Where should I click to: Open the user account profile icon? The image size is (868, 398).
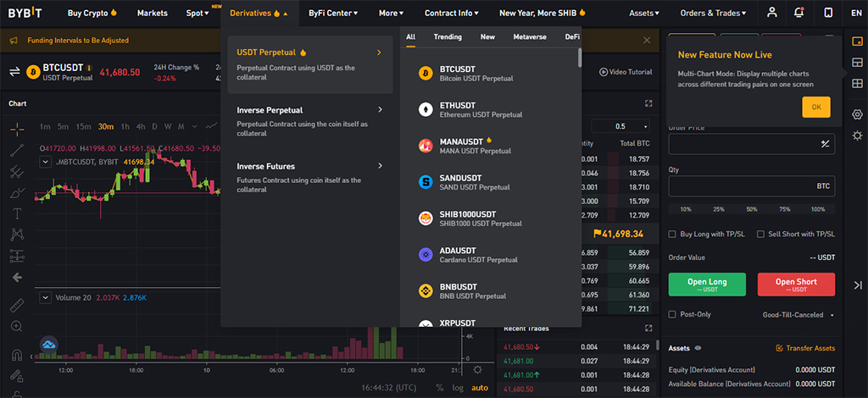[x=772, y=13]
